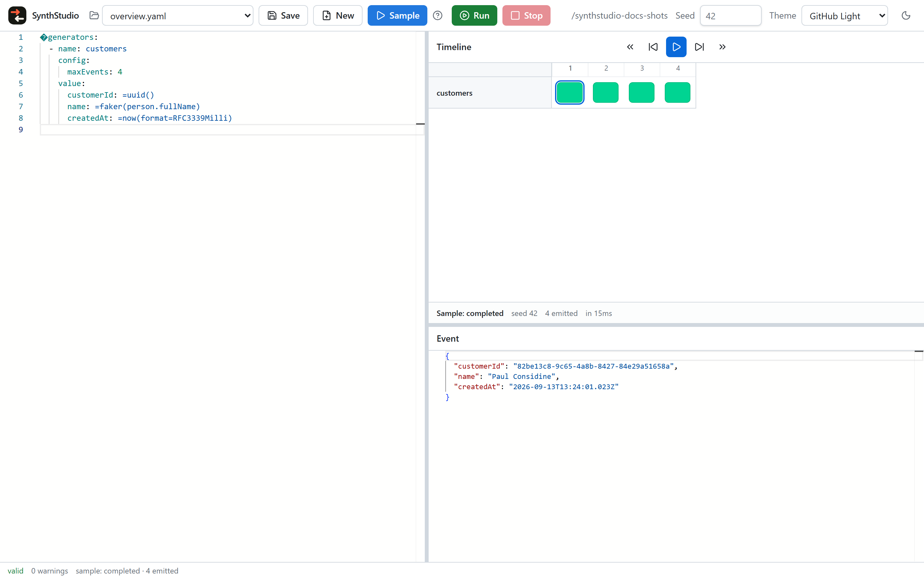
Task: Click the 'generators:' key on line 1
Action: point(73,37)
